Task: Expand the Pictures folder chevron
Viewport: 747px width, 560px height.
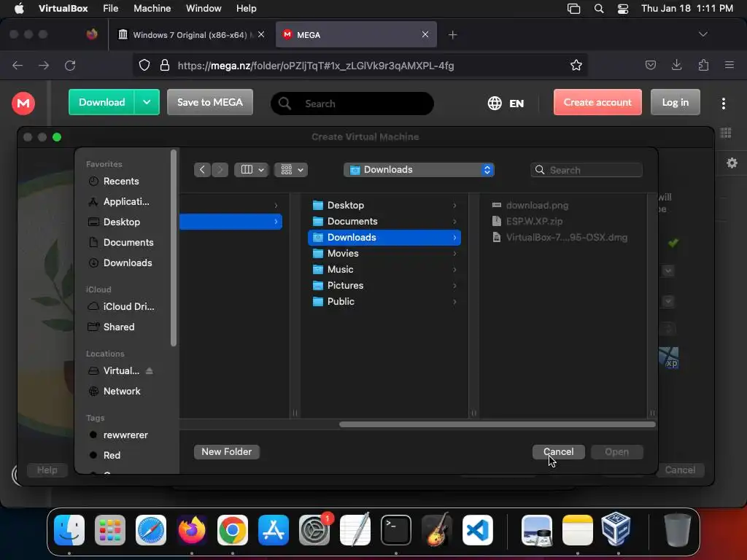Action: point(454,286)
